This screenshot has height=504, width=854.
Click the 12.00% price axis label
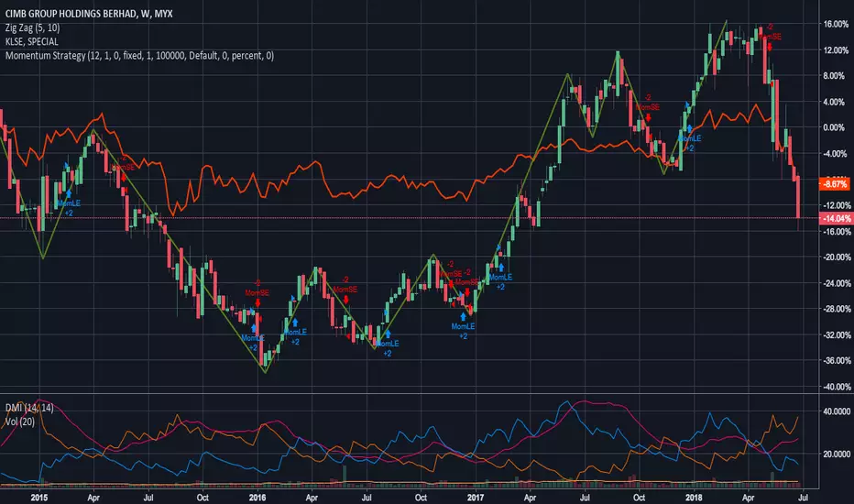coord(836,50)
